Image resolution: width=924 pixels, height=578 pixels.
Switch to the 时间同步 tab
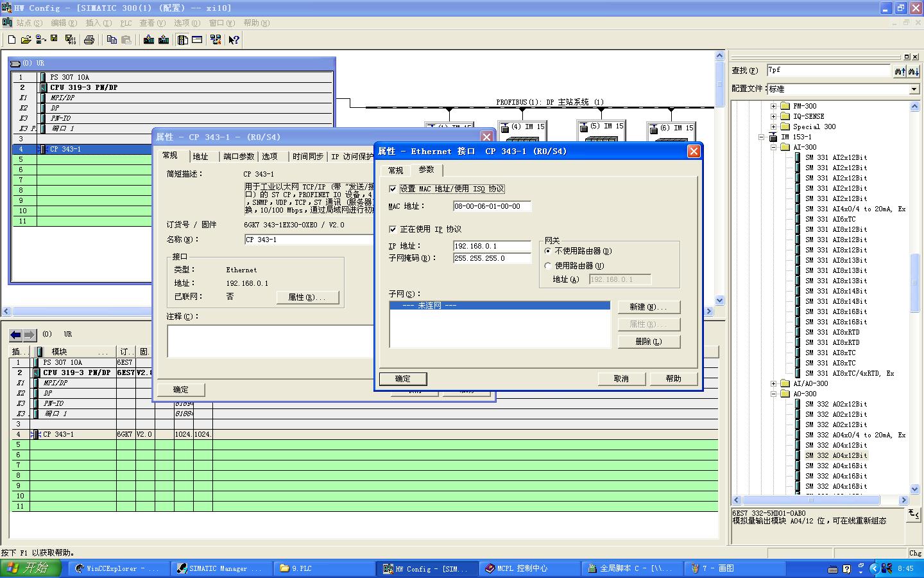308,157
